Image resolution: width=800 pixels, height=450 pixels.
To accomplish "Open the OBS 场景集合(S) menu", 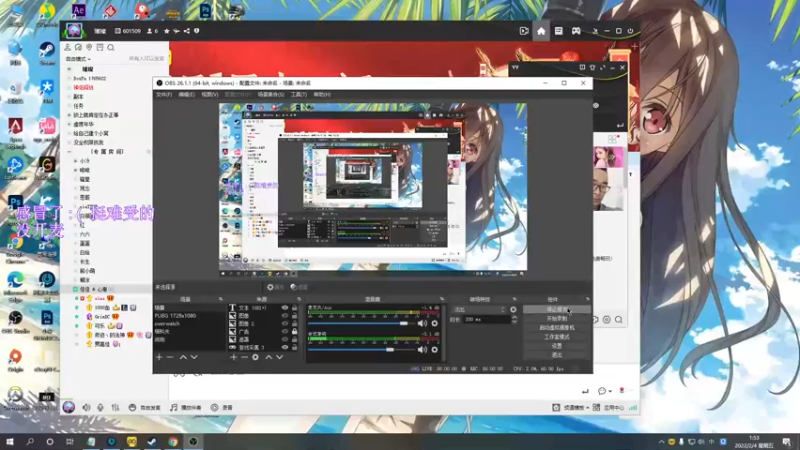I will [271, 95].
